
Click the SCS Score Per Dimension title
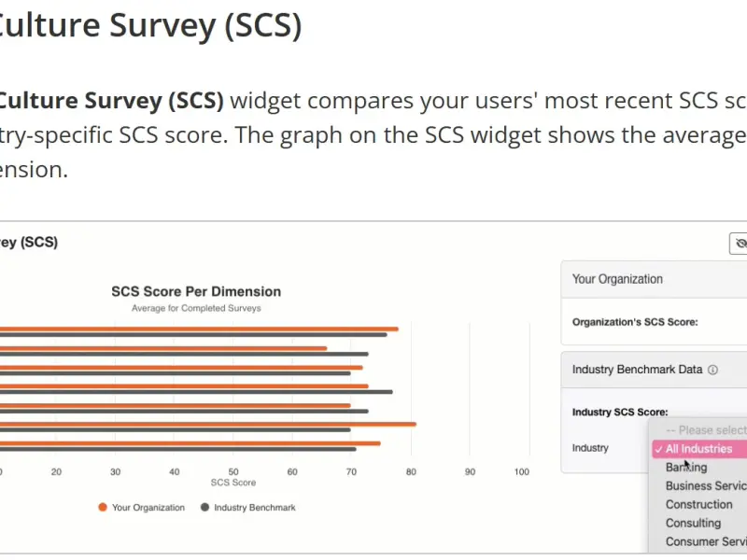click(196, 291)
